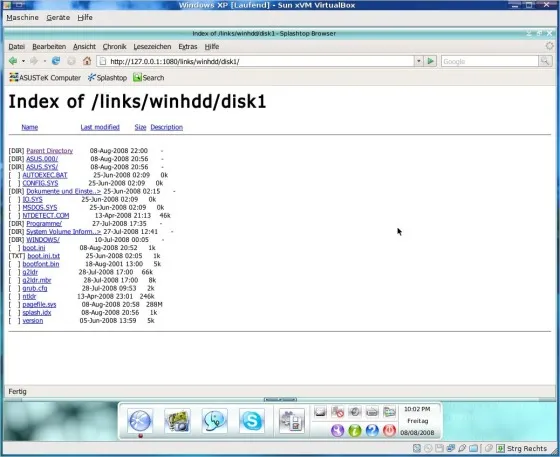560x457 pixels.
Task: Open the Datei menu
Action: click(x=16, y=46)
